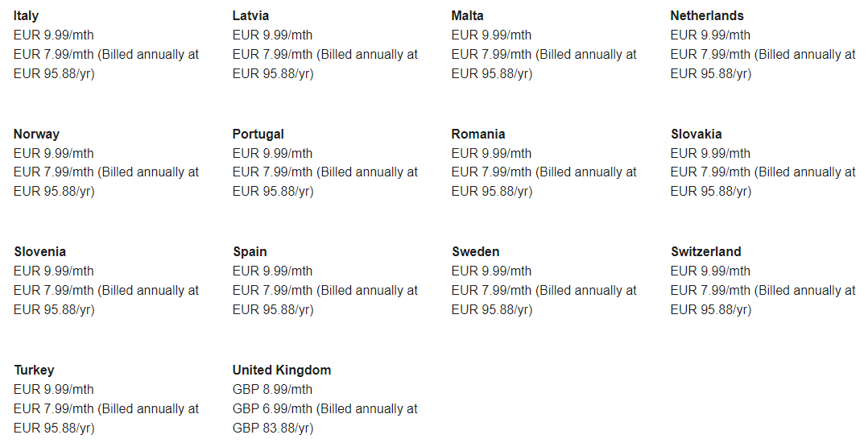
Task: Select the United Kingdom heading
Action: pos(281,371)
